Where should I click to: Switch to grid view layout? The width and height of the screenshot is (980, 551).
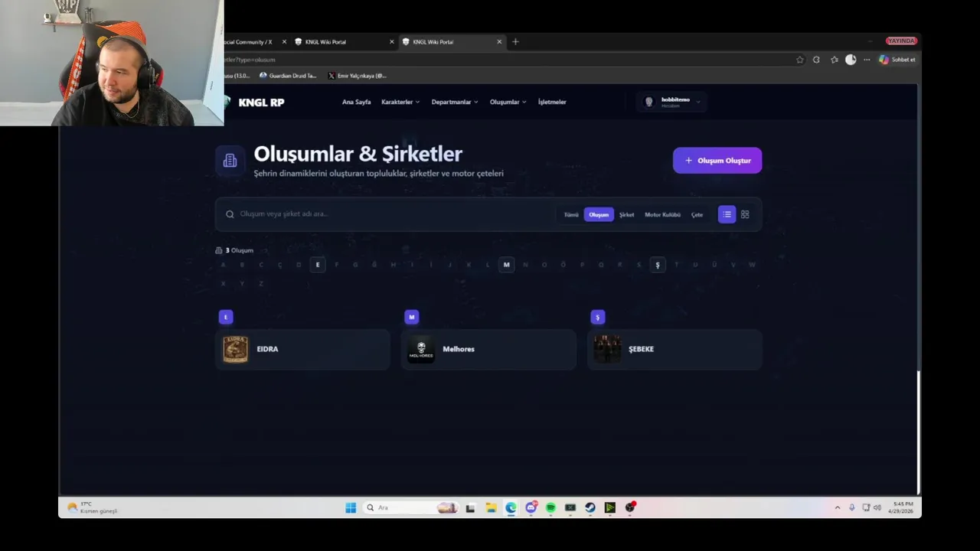[745, 214]
